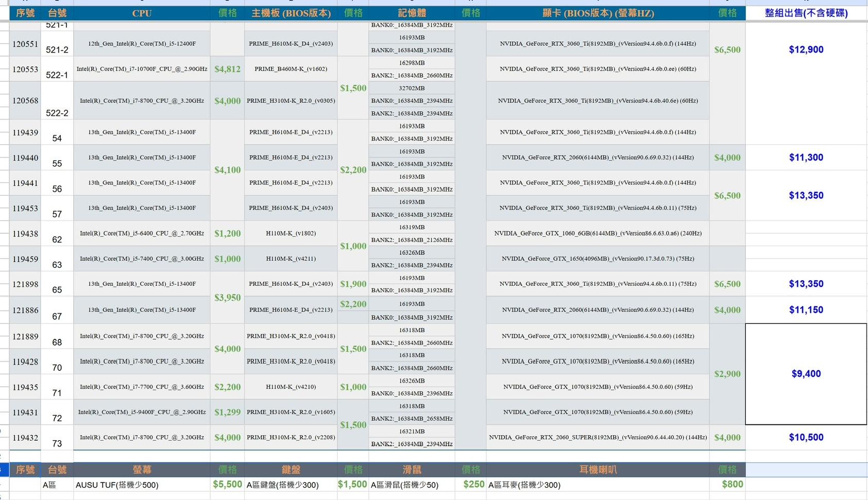
Task: Select the H110M-K_(v4211) motherboard cell
Action: pos(291,258)
